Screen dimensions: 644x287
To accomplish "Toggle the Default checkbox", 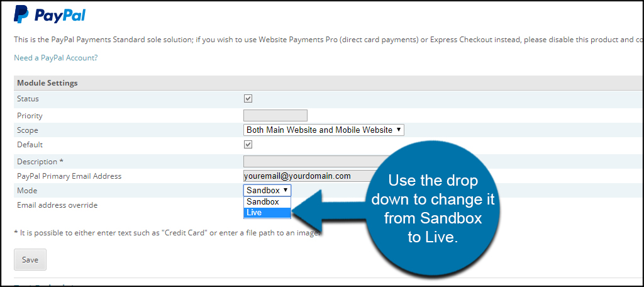I will click(248, 144).
